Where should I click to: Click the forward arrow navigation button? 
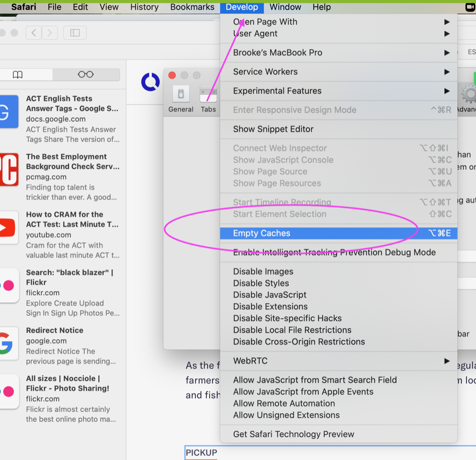50,33
